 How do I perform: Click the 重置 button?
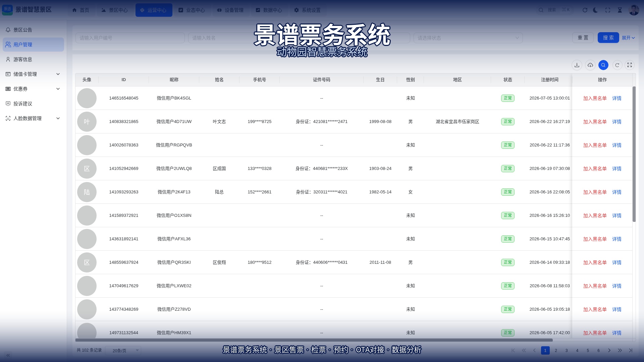583,38
